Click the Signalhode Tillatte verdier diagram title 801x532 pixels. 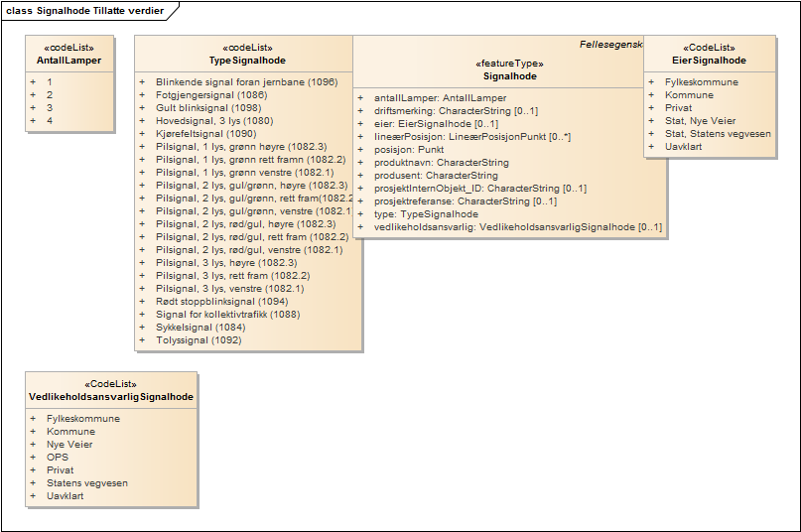click(84, 10)
